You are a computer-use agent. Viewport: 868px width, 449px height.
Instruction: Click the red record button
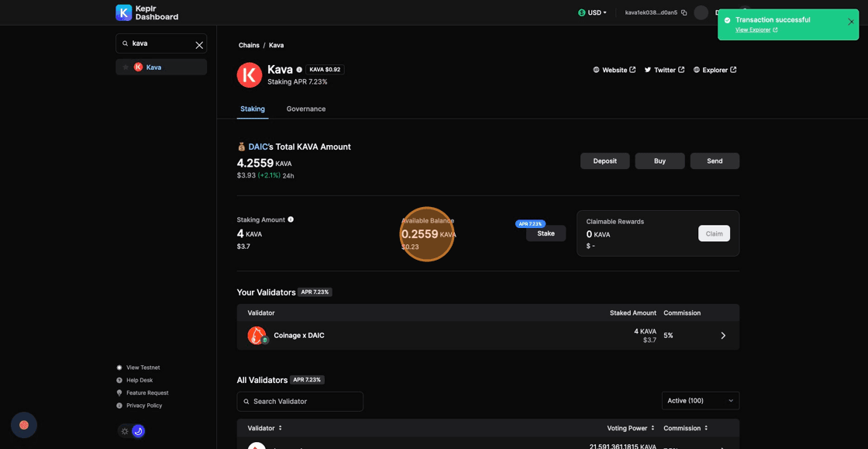24,424
